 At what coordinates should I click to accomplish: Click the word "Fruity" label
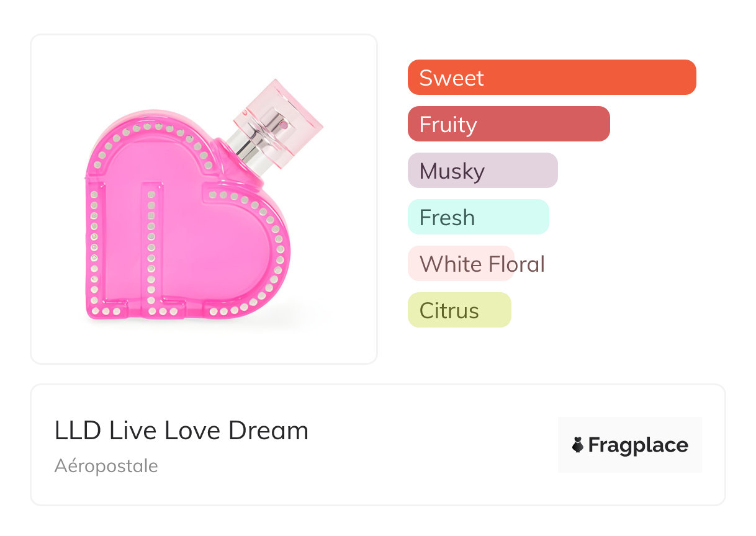448,125
